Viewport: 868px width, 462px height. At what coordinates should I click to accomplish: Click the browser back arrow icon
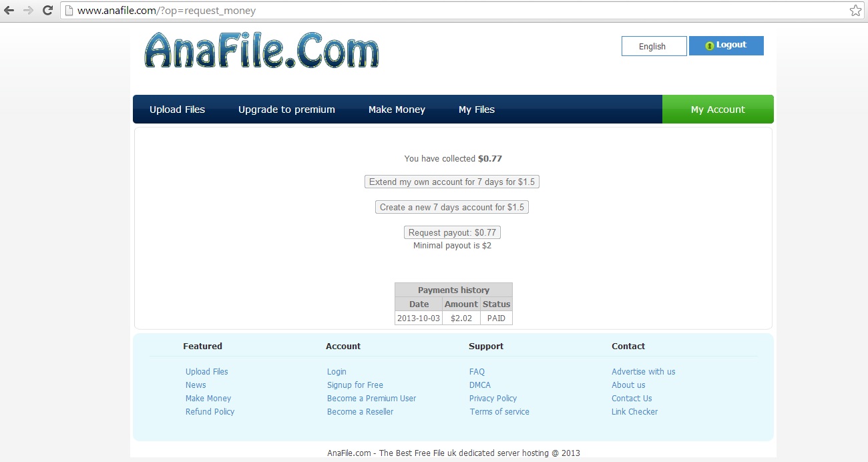(9, 11)
